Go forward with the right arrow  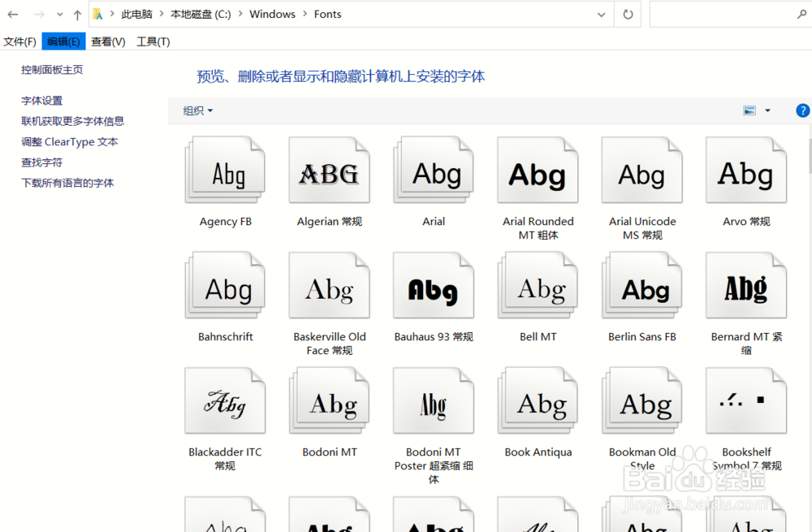(x=39, y=15)
